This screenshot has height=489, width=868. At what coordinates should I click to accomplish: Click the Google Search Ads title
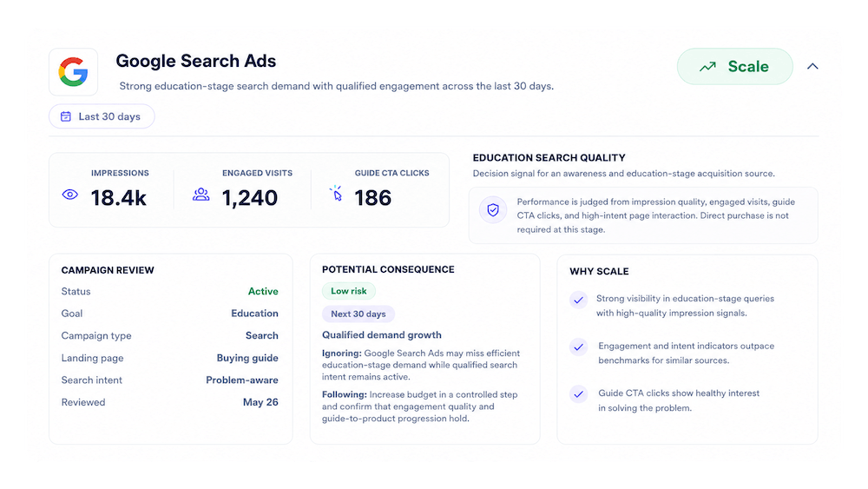click(x=196, y=61)
